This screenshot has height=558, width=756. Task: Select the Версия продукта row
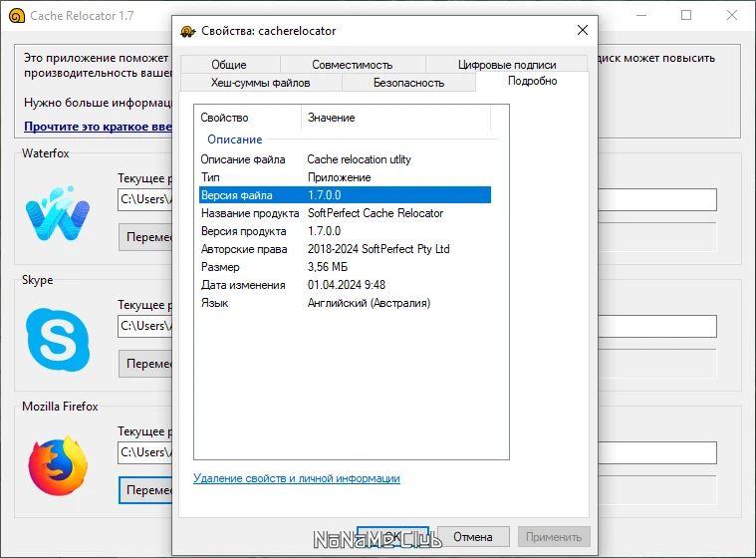(345, 231)
